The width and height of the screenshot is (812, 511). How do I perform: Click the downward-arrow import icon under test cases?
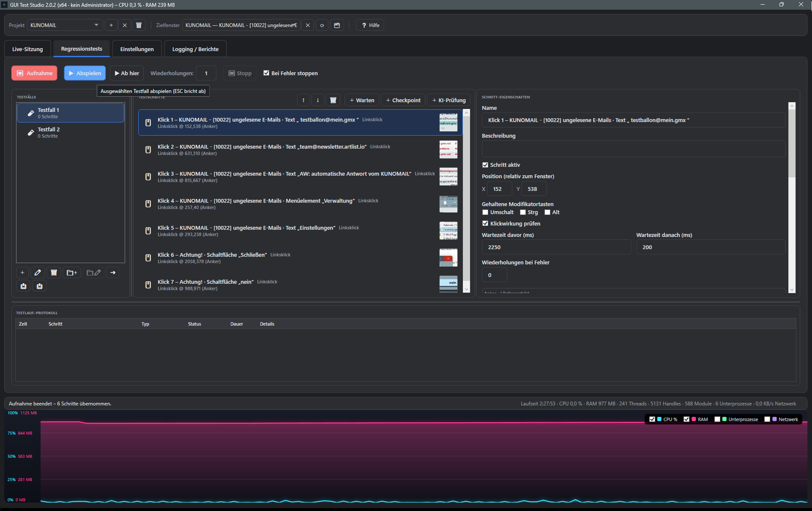point(39,286)
